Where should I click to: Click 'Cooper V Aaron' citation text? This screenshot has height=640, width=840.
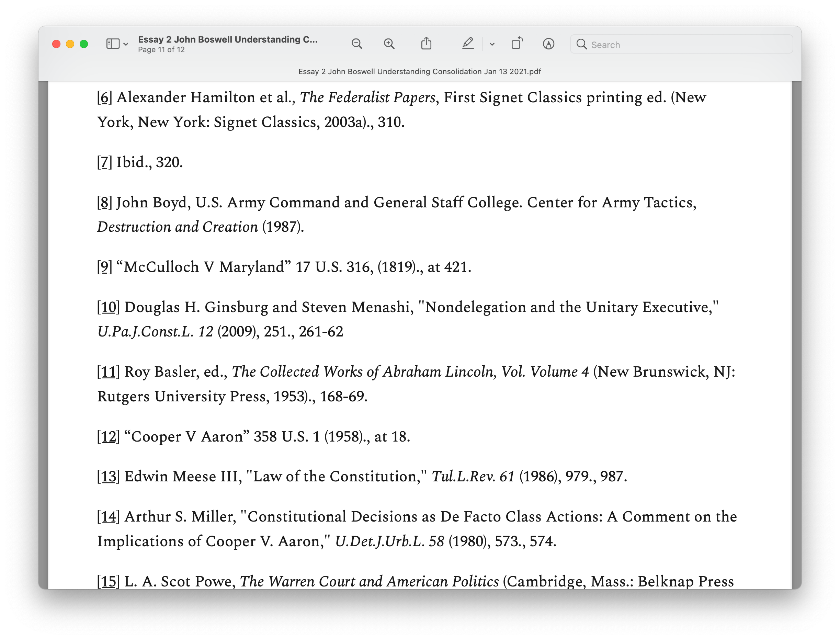187,437
